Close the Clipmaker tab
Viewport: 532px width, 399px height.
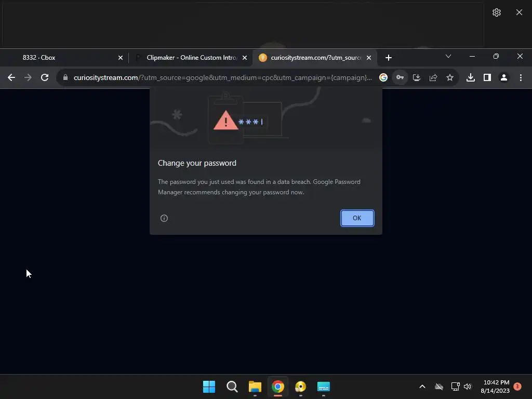245,58
